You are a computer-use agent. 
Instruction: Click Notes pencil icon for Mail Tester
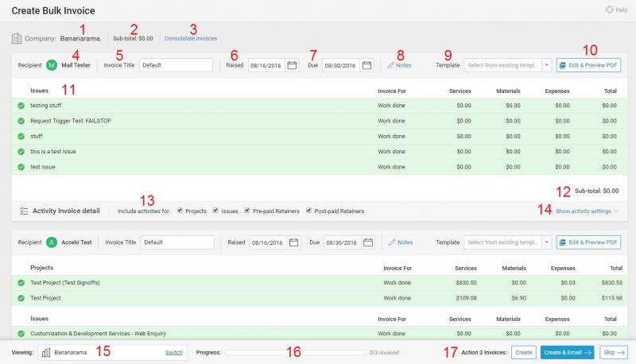click(390, 65)
